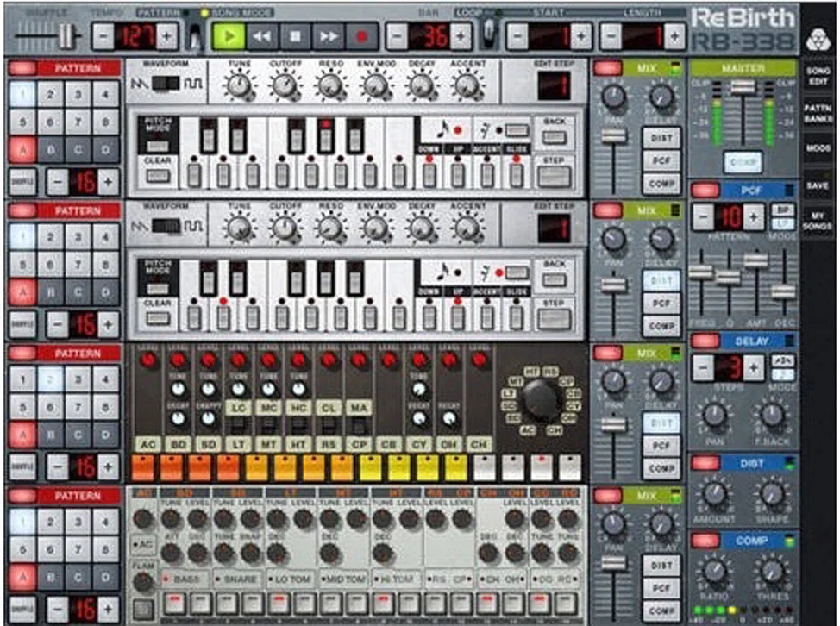
Task: Click the first white step button on the 808
Action: click(485, 467)
